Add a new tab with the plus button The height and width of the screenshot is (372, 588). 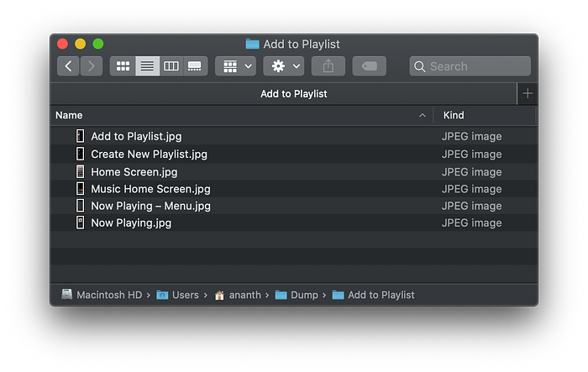[x=528, y=94]
